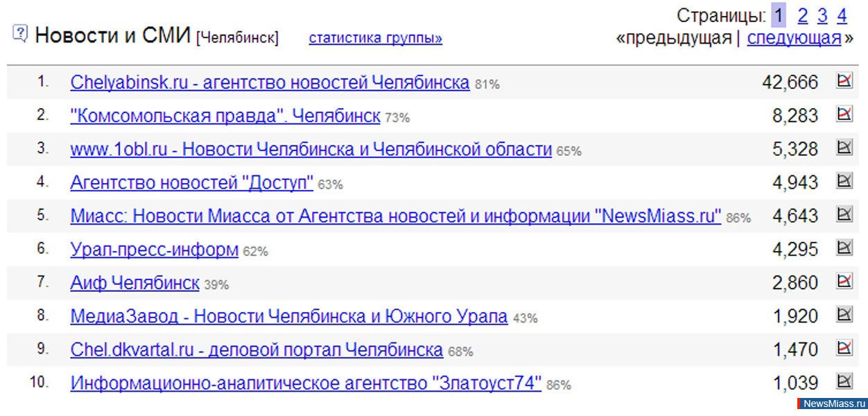Open the stats icon for www.1obl.ru
Screen dimensions: 868x416
pyautogui.click(x=844, y=148)
